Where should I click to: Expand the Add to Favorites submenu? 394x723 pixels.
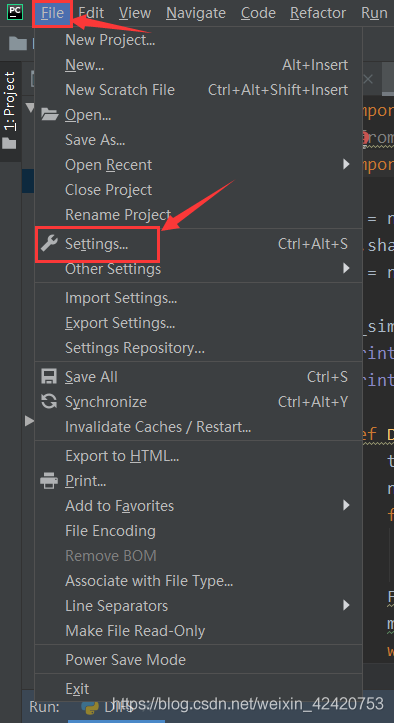pyautogui.click(x=198, y=506)
